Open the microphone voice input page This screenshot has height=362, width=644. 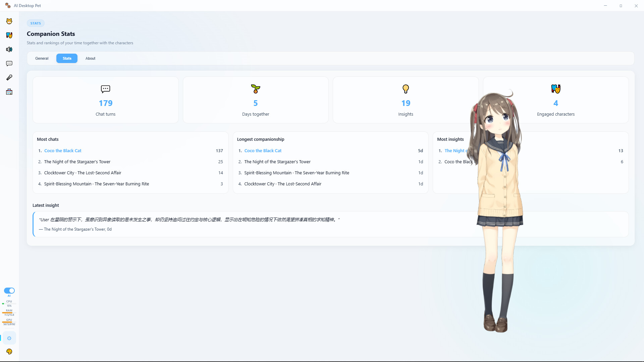coord(9,77)
